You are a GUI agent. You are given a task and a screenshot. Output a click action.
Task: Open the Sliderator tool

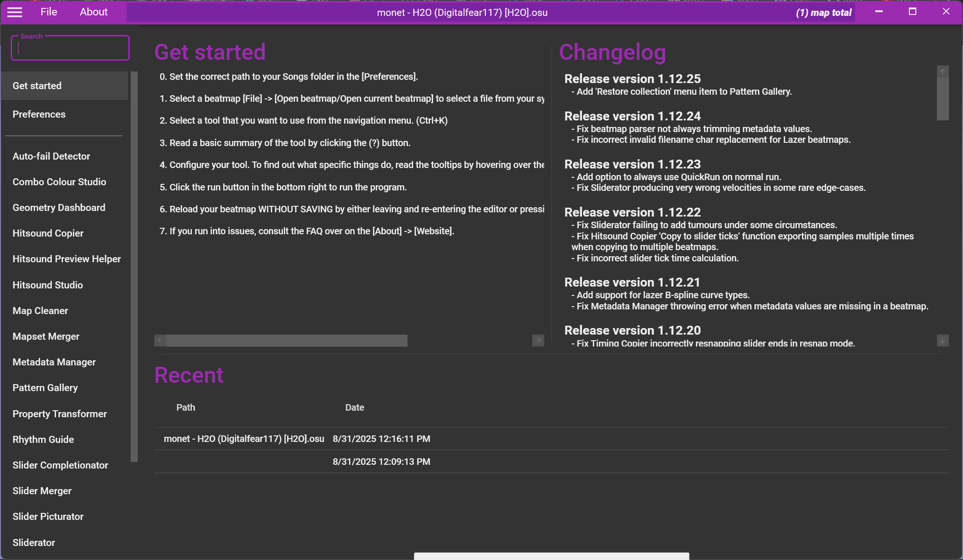[x=34, y=543]
